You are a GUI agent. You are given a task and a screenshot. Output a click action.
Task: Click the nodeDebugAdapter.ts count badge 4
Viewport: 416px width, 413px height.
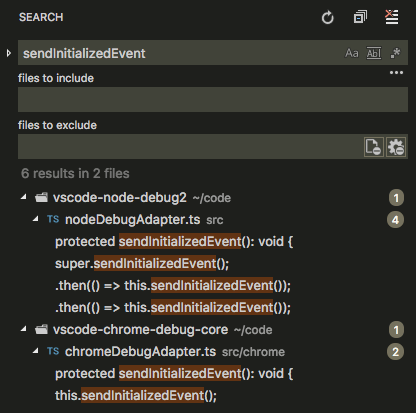[395, 220]
